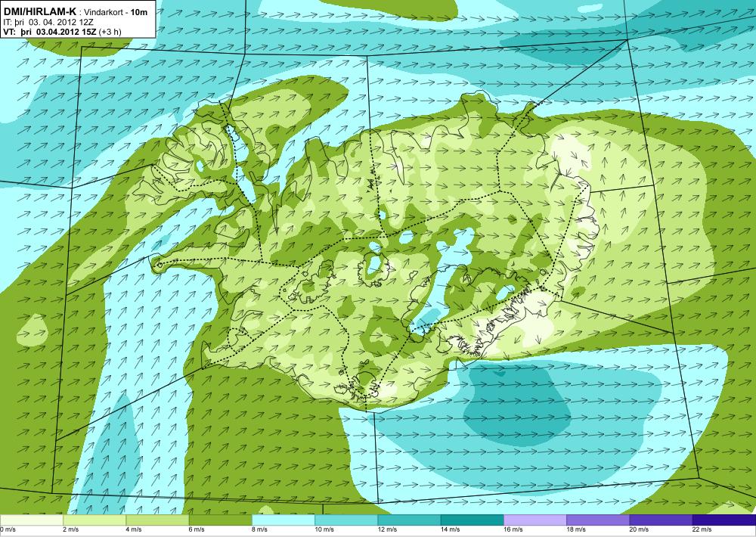This screenshot has width=756, height=537.
Task: Click the "22 m/s" legend label
Action: coord(702,529)
